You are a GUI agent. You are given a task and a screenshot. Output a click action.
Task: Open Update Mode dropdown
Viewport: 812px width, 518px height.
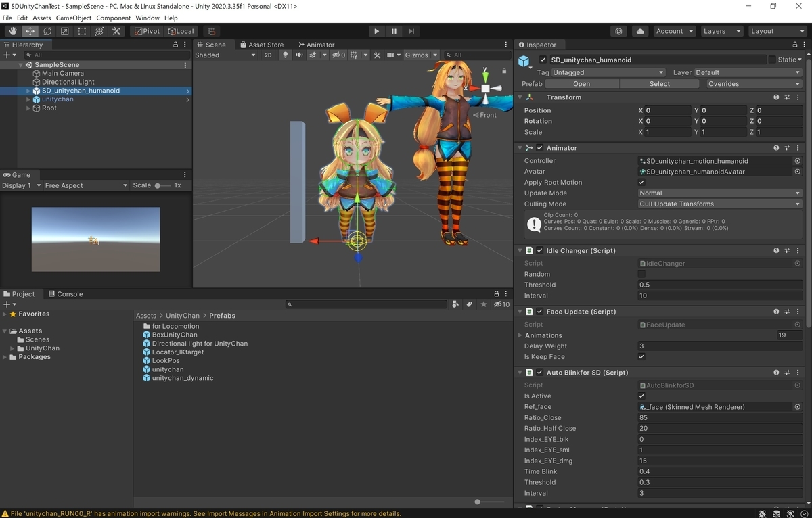tap(720, 193)
